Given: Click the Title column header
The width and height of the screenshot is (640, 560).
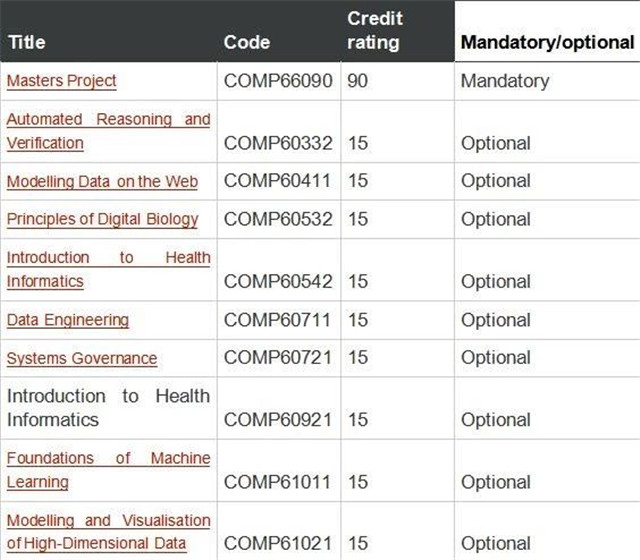Looking at the screenshot, I should 27,42.
